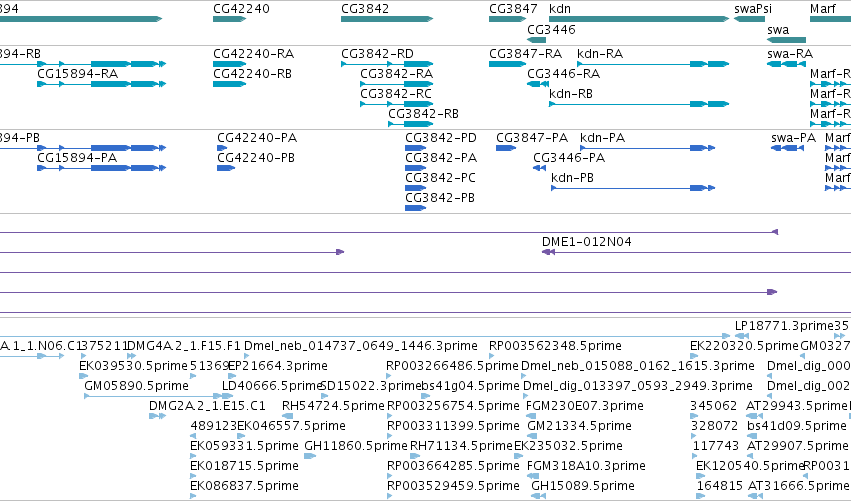
Task: Select the CG42240 gene label
Action: (x=241, y=9)
